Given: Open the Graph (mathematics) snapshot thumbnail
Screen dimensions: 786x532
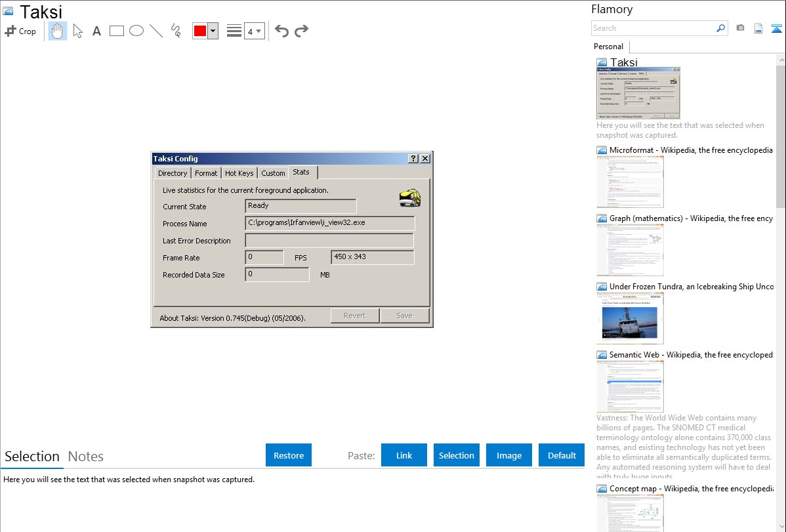Looking at the screenshot, I should click(630, 250).
